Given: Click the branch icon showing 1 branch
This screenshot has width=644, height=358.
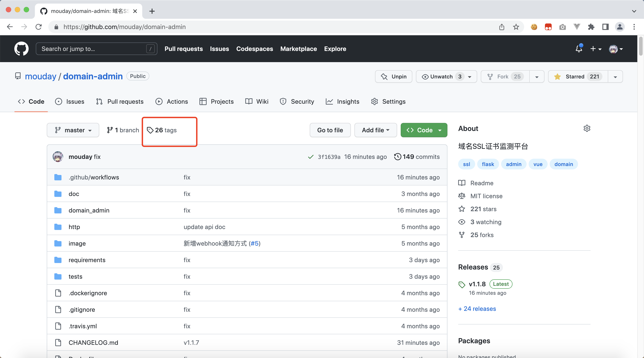Looking at the screenshot, I should [123, 130].
